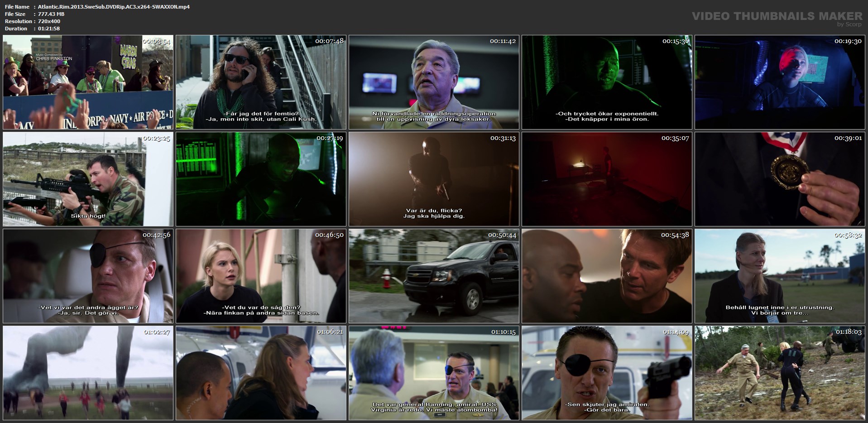The height and width of the screenshot is (423, 868).
Task: Click the thumbnail stamped 01:10:15
Action: point(434,373)
